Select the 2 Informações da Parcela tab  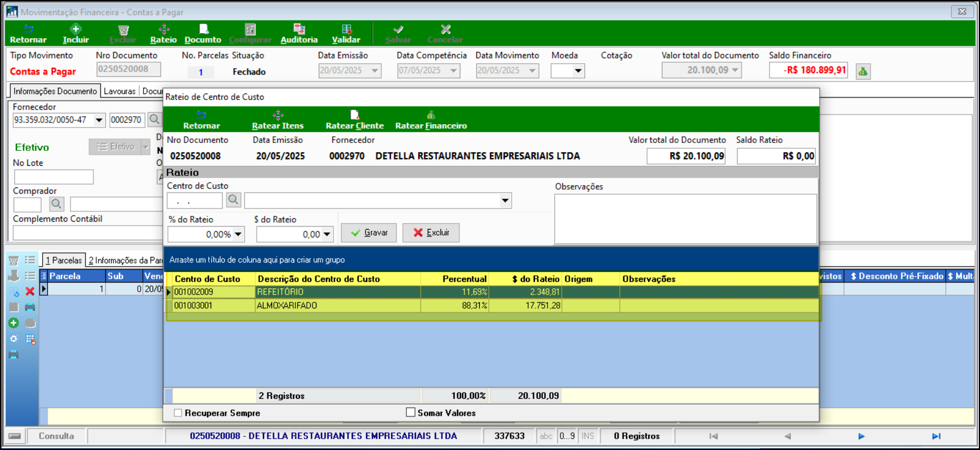[125, 260]
